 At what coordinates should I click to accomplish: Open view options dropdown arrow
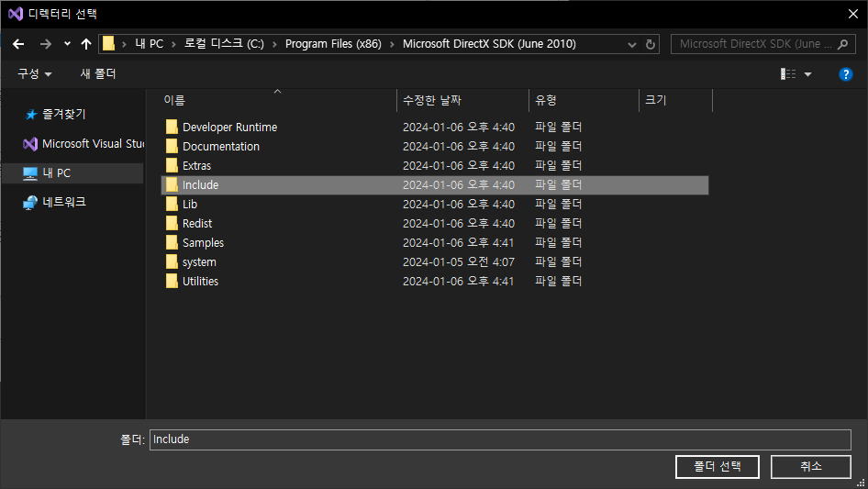[x=807, y=74]
